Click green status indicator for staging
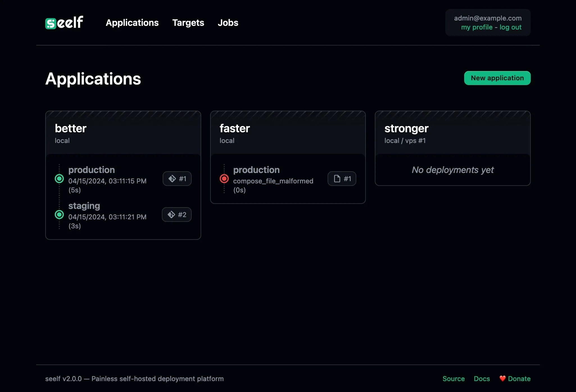Screen dimensions: 576x392 59,215
